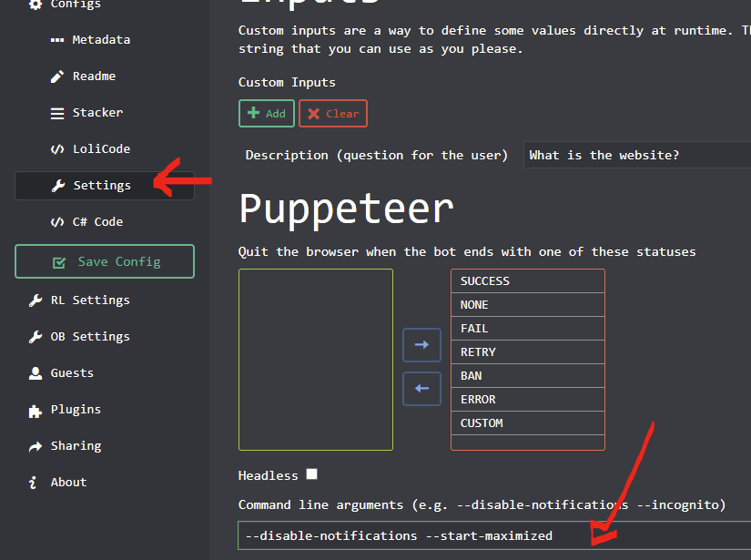The image size is (751, 560).
Task: Click the green plus icon on Add
Action: click(x=253, y=113)
